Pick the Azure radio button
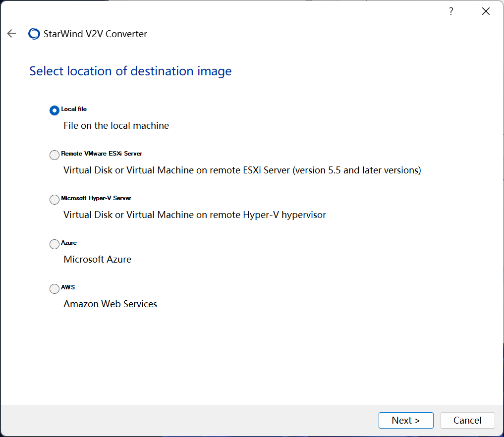The width and height of the screenshot is (504, 437). [x=55, y=244]
